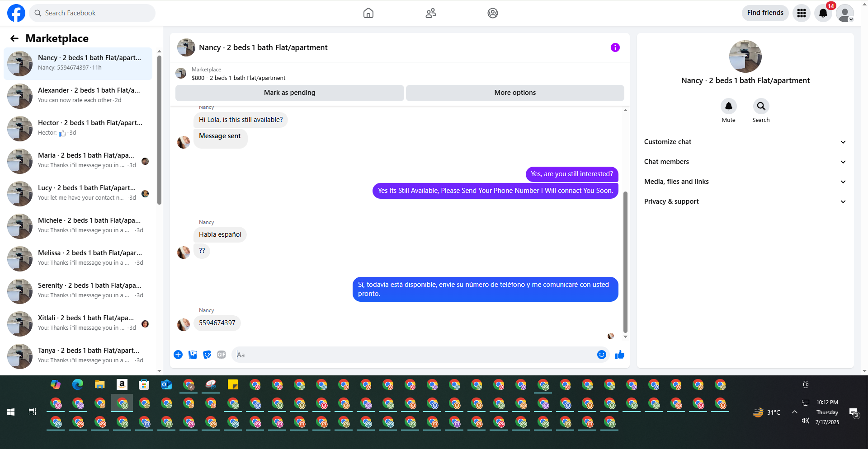Open the Serenity conversation

click(78, 291)
